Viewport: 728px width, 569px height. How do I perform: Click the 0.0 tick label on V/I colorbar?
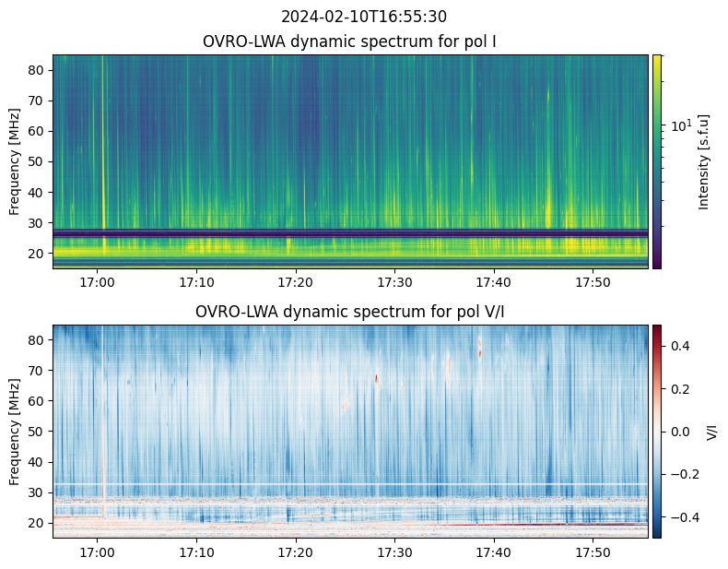click(678, 431)
